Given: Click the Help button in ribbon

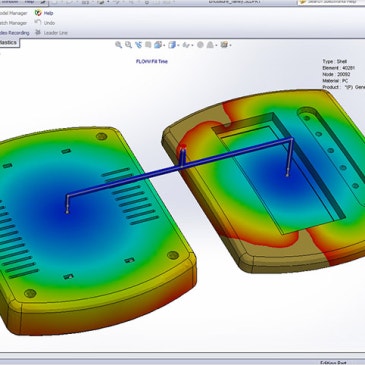Looking at the screenshot, I should click(44, 13).
